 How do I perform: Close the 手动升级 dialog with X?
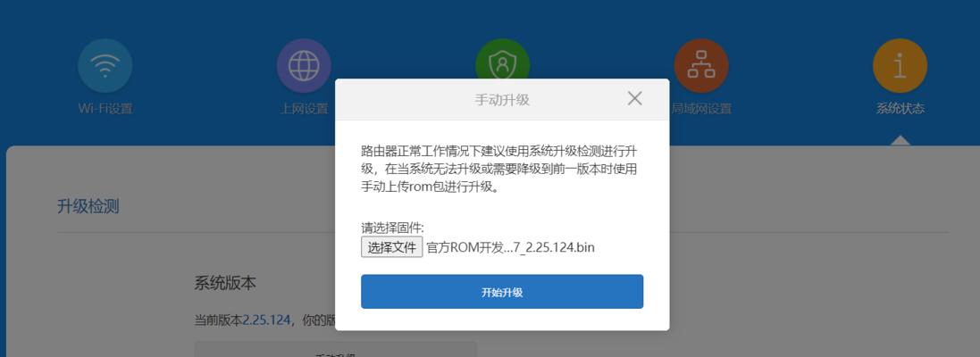(634, 98)
